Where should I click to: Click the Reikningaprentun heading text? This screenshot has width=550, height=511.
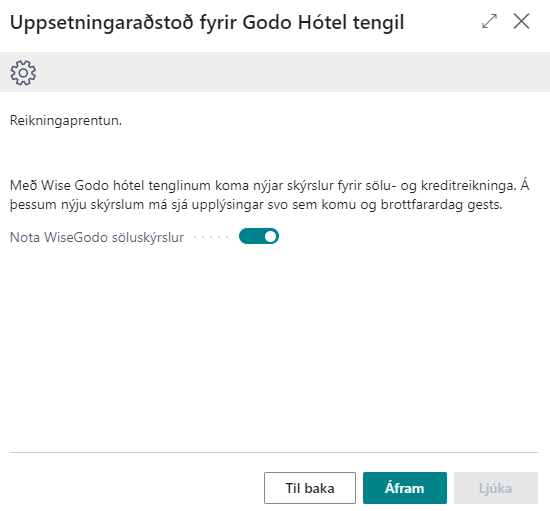click(x=66, y=121)
